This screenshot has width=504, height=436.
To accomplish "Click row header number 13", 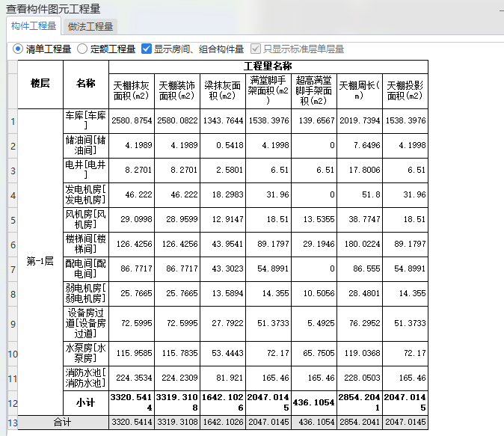I will pyautogui.click(x=13, y=423).
